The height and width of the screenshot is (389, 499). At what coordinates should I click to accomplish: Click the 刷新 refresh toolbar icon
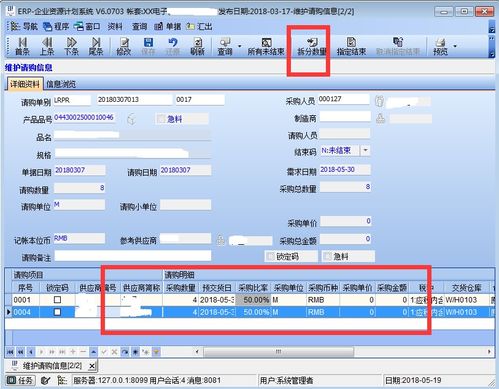click(197, 46)
